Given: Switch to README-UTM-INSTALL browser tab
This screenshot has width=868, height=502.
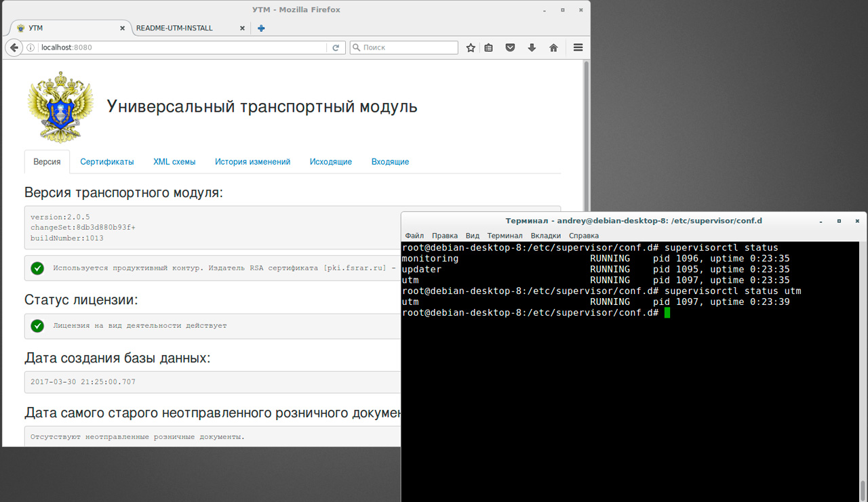Looking at the screenshot, I should (174, 28).
